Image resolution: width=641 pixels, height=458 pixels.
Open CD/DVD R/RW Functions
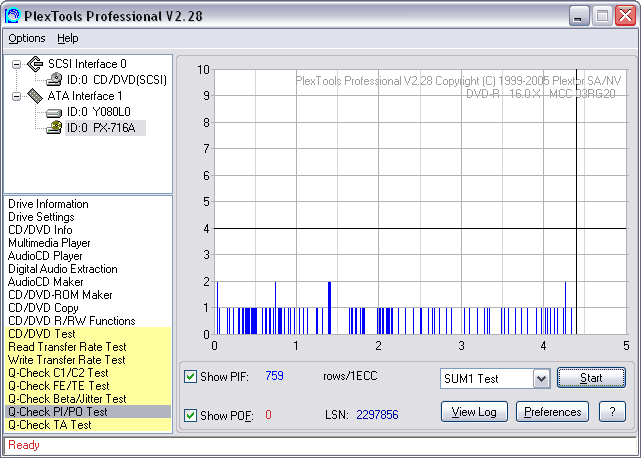click(x=72, y=321)
